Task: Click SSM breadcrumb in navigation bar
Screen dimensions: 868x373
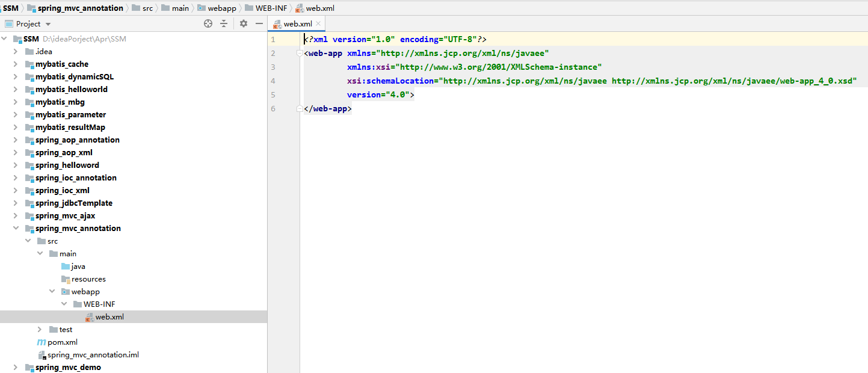Action: 11,8
